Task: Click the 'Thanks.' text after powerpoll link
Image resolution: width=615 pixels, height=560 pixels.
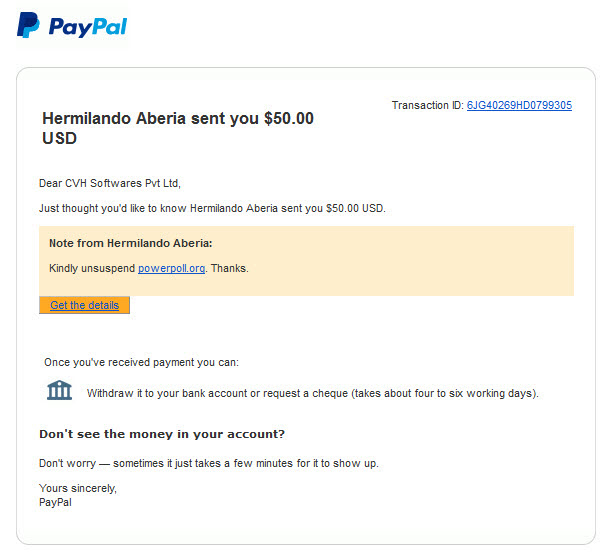Action: [x=230, y=268]
